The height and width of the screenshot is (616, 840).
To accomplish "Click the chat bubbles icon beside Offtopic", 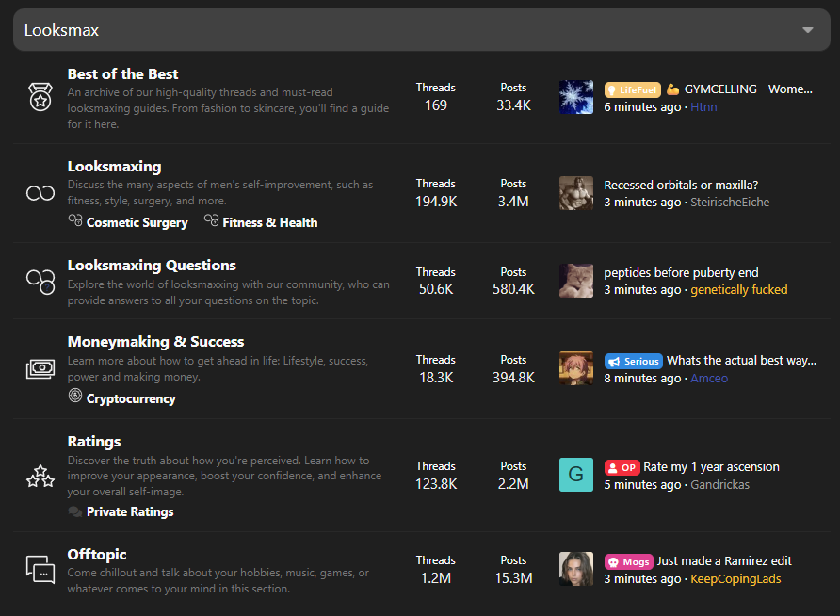I will 40,569.
